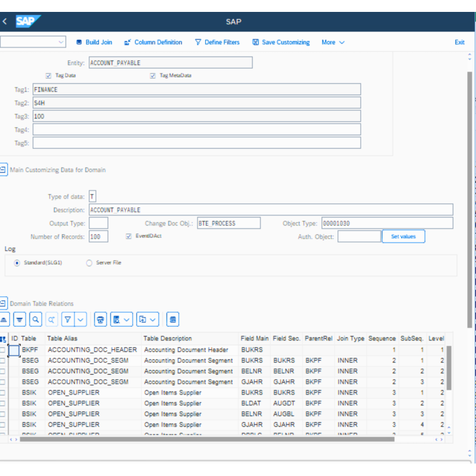476x476 pixels.
Task: Select the Sort Ascending icon above the table
Action: 5,319
